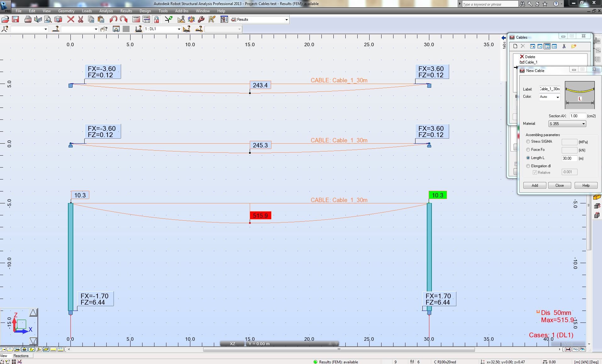The width and height of the screenshot is (602, 364).
Task: Click new cable definition icon in Cables dialog
Action: click(x=515, y=46)
